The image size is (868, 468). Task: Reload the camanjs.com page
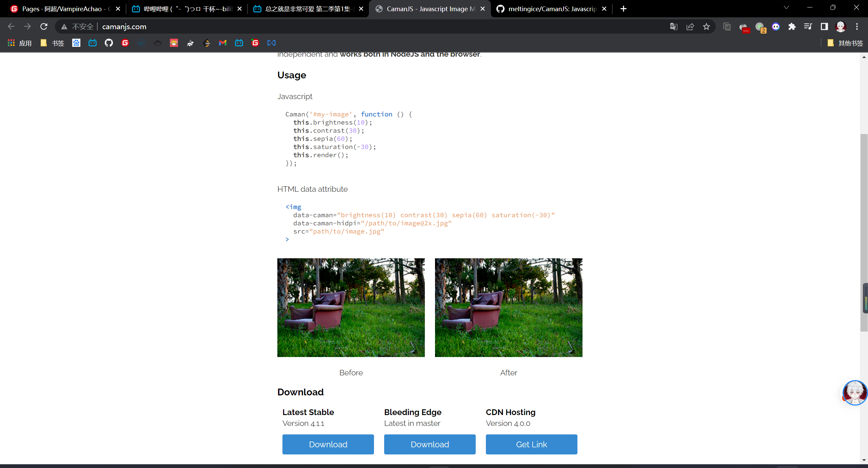click(44, 26)
